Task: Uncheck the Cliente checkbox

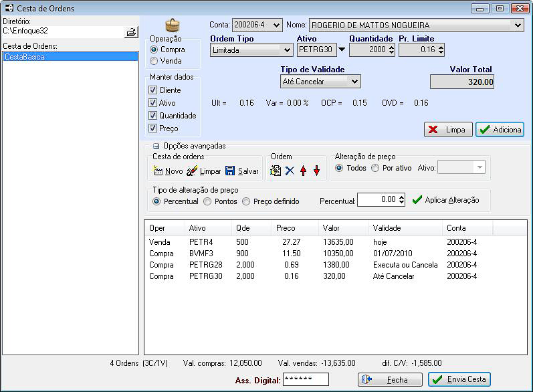Action: (153, 90)
